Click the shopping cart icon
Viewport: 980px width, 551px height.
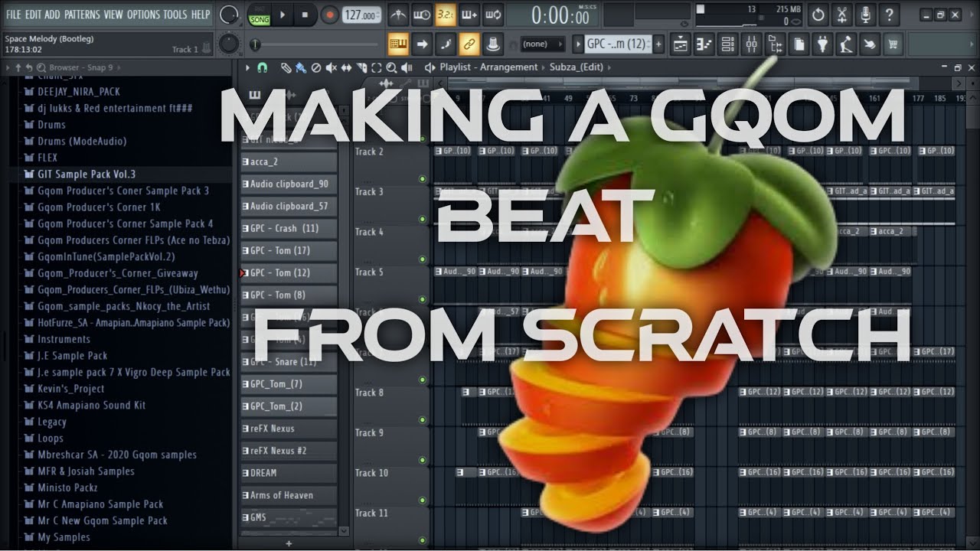tap(893, 44)
